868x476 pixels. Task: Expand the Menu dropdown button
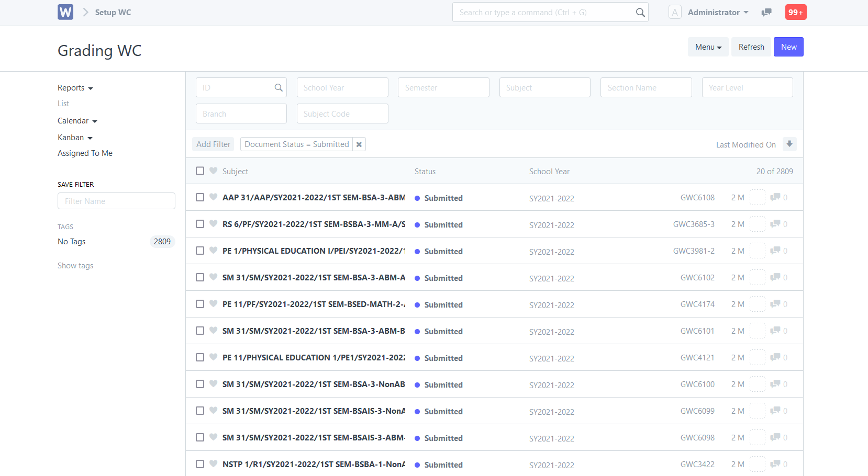708,47
